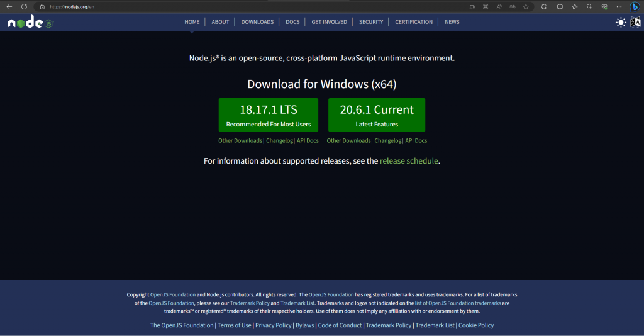The height and width of the screenshot is (336, 644).
Task: Open Changelog under 18.17.1 LTS
Action: tap(279, 140)
